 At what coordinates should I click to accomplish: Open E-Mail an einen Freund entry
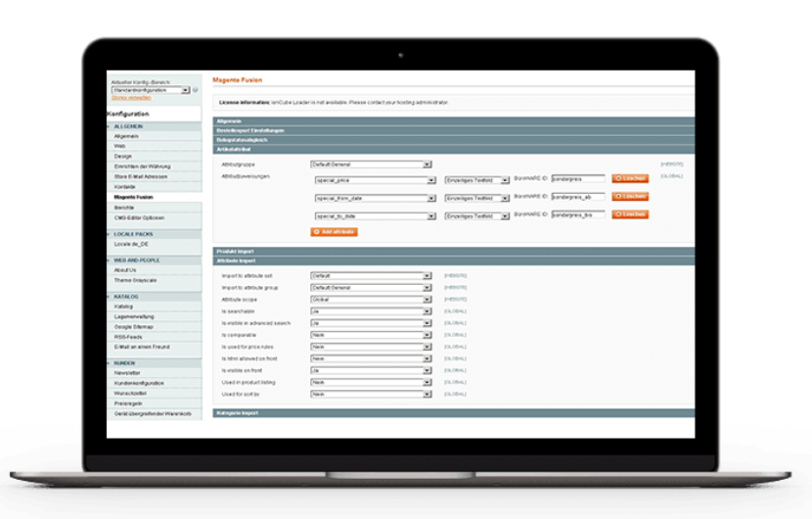142,347
